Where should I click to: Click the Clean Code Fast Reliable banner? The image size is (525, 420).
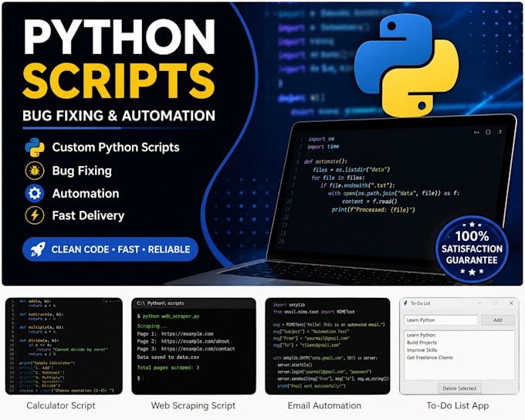tap(110, 249)
